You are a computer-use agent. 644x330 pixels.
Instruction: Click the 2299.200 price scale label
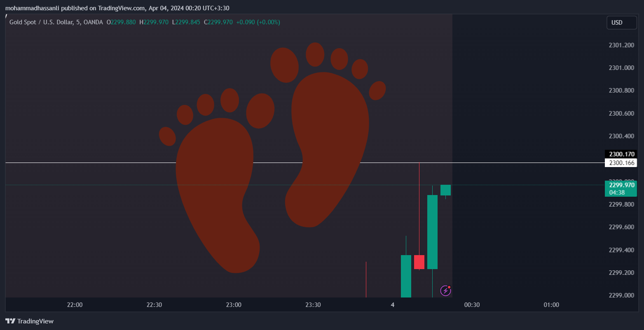coord(621,273)
